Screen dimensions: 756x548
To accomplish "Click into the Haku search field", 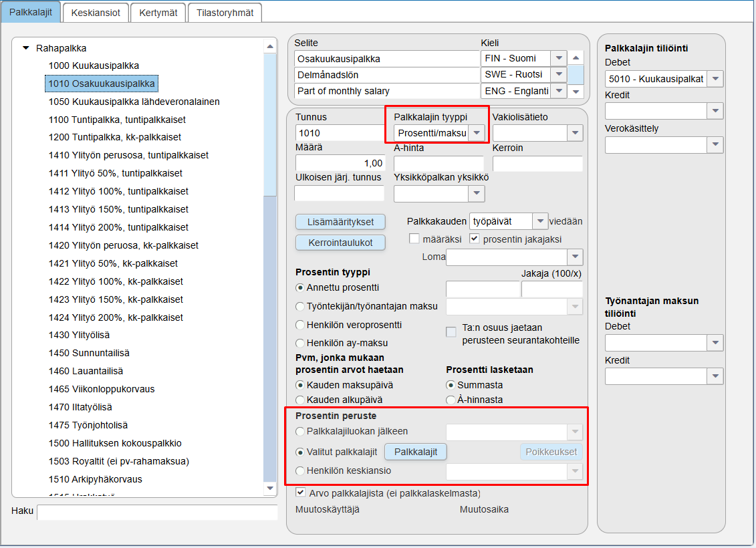I will 157,512.
